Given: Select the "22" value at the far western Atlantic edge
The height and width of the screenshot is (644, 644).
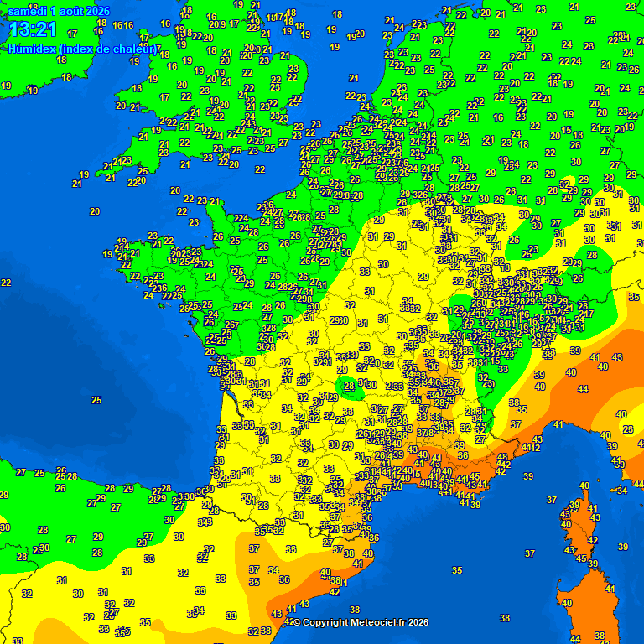Looking at the screenshot, I should [6, 283].
